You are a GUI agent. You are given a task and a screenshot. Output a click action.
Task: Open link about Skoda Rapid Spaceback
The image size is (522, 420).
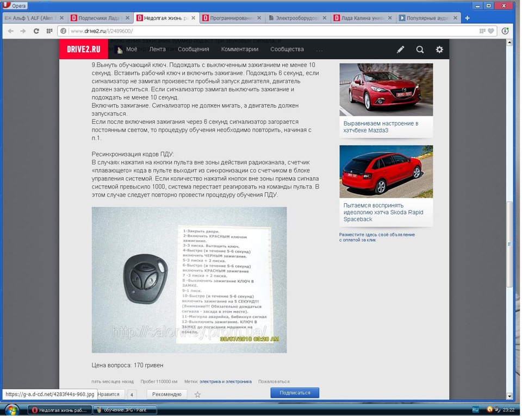(383, 212)
